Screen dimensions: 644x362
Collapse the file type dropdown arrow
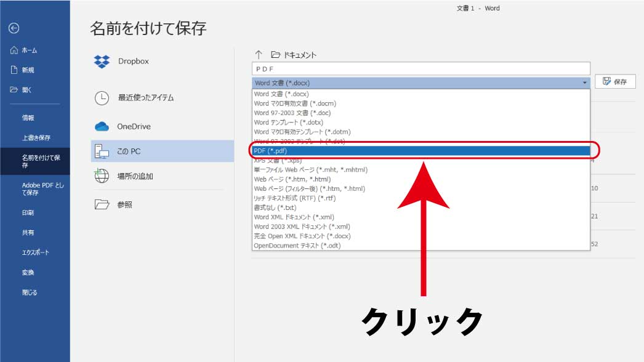click(x=584, y=83)
